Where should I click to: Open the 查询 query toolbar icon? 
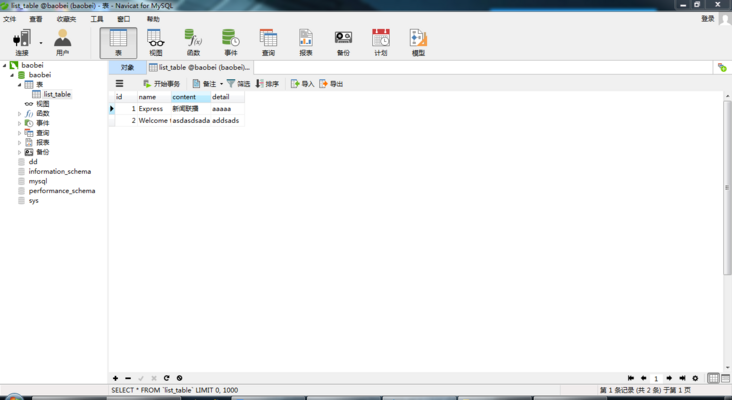pos(268,42)
